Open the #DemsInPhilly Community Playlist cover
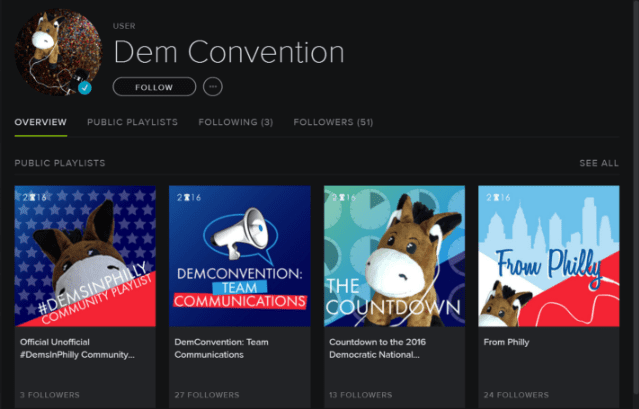This screenshot has height=409, width=639. pos(85,256)
